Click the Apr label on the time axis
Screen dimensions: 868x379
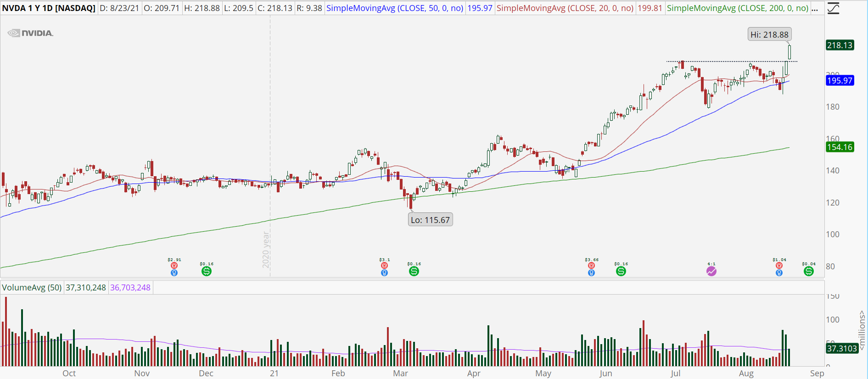[474, 373]
